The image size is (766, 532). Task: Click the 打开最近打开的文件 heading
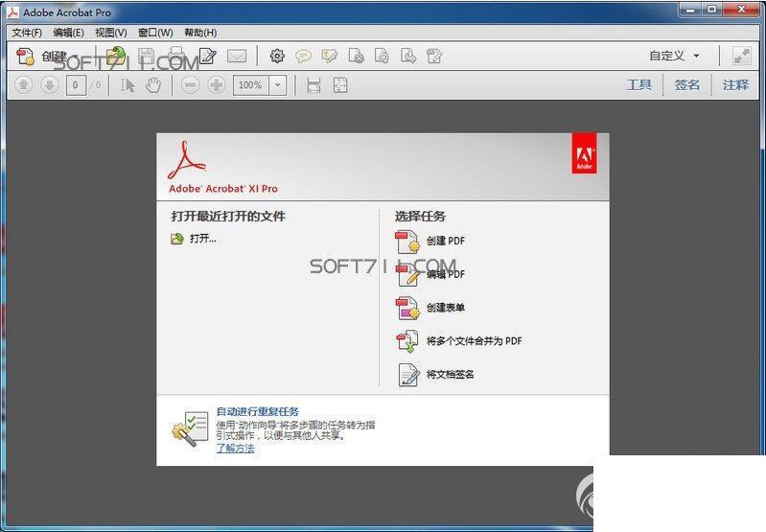tap(228, 216)
